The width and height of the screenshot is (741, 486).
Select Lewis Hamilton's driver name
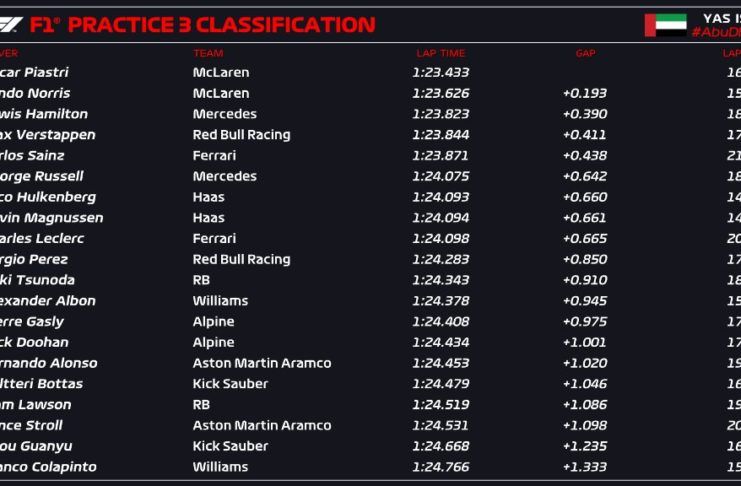click(44, 114)
